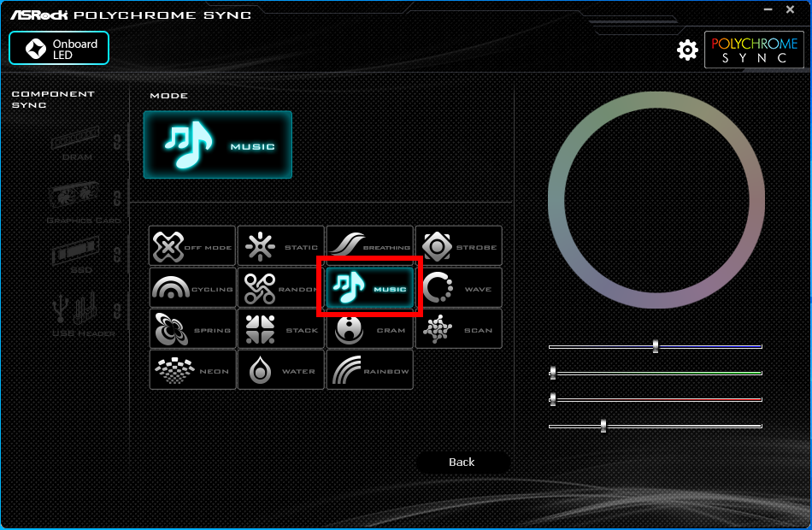This screenshot has height=530, width=812.
Task: Click the current Music mode preview tile
Action: 217,144
